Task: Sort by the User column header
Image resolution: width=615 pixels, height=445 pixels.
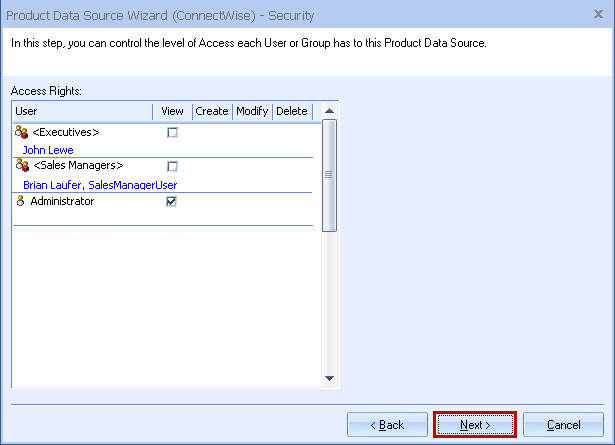Action: pos(80,111)
